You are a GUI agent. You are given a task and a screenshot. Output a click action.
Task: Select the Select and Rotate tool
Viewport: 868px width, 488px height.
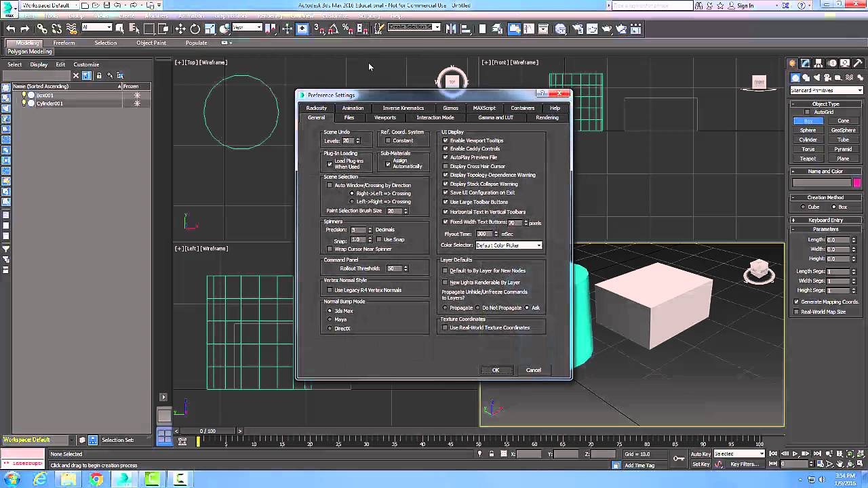click(195, 28)
